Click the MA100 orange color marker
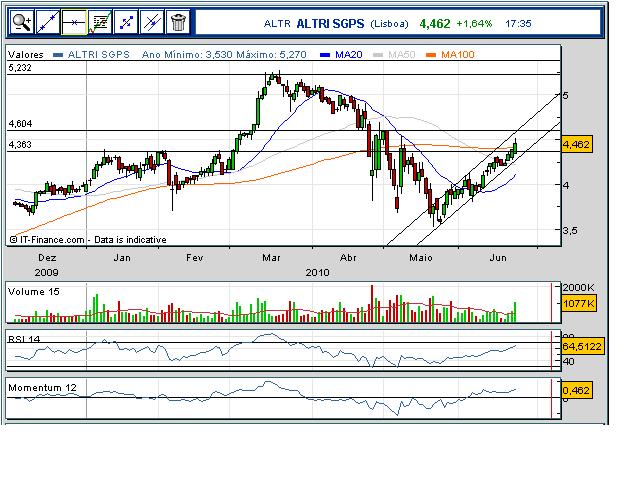Screen dimensions: 640x480 pyautogui.click(x=431, y=55)
